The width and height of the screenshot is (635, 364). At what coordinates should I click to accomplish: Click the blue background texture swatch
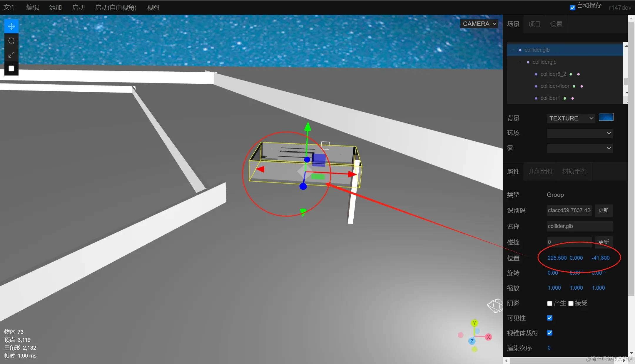pos(606,117)
